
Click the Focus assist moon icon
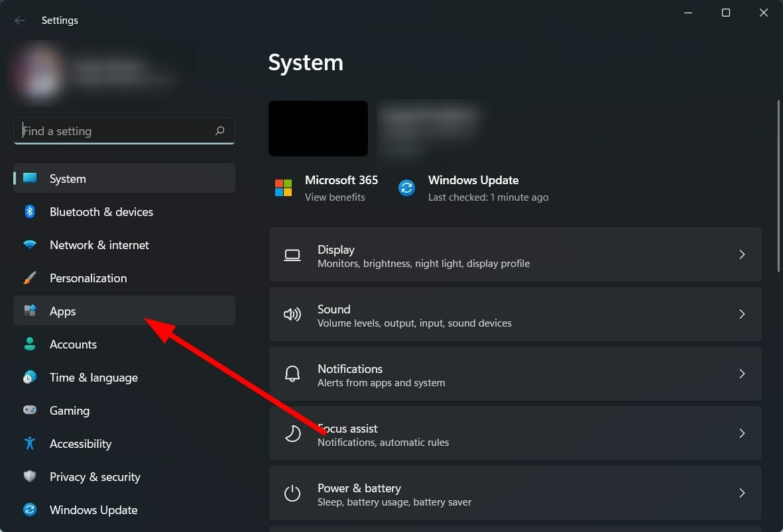click(292, 433)
